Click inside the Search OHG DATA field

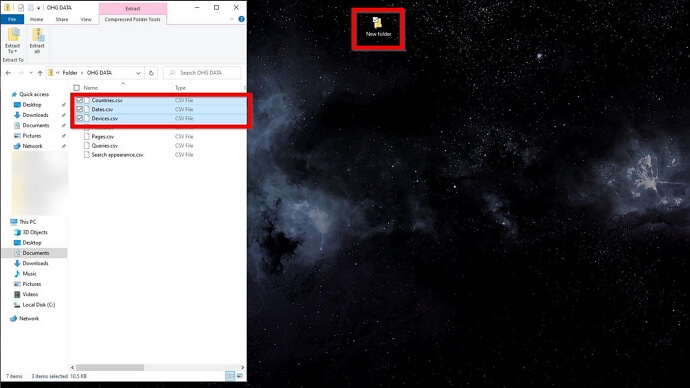202,73
